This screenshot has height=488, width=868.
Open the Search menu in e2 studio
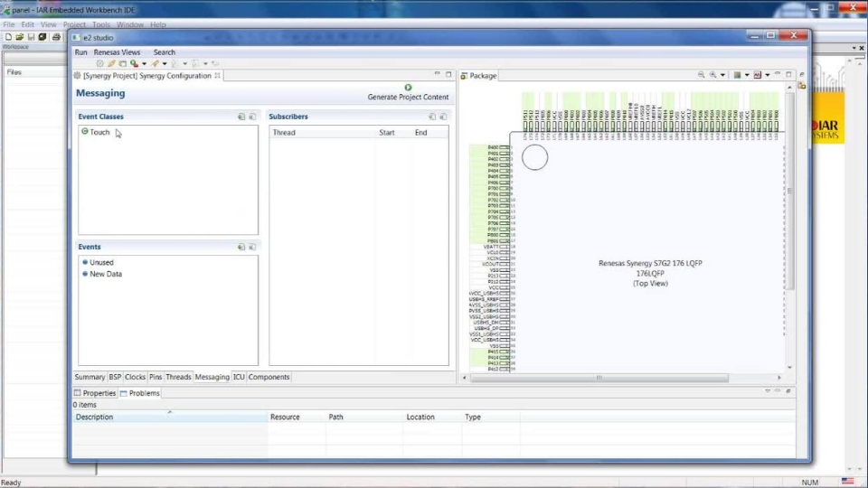point(165,52)
